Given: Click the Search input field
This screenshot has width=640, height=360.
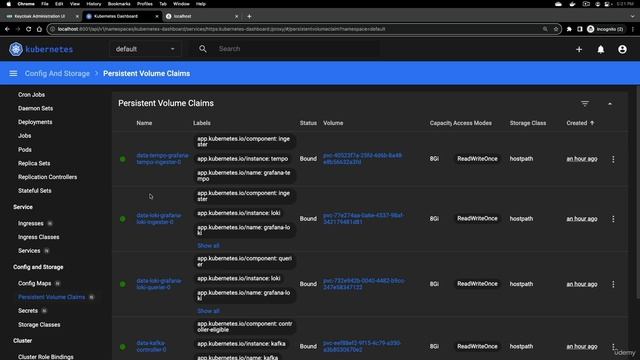Looking at the screenshot, I should tap(298, 49).
